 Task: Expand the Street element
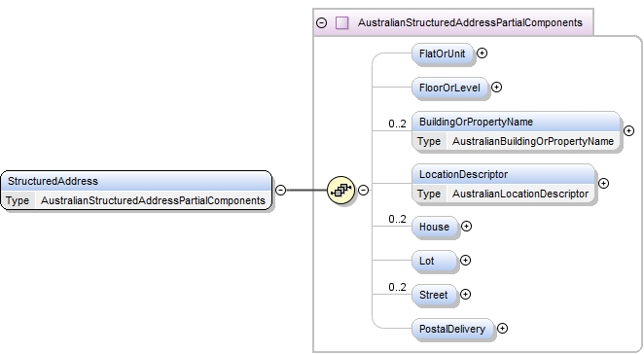tap(465, 295)
